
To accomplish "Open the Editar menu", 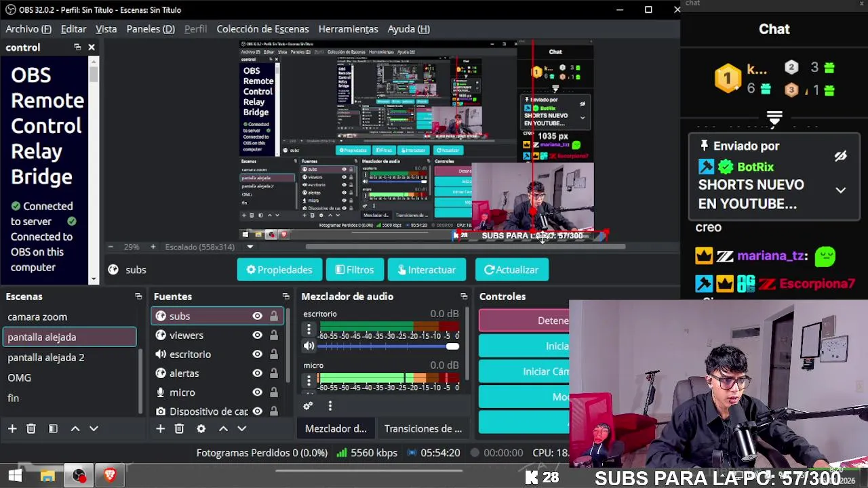I will [73, 28].
